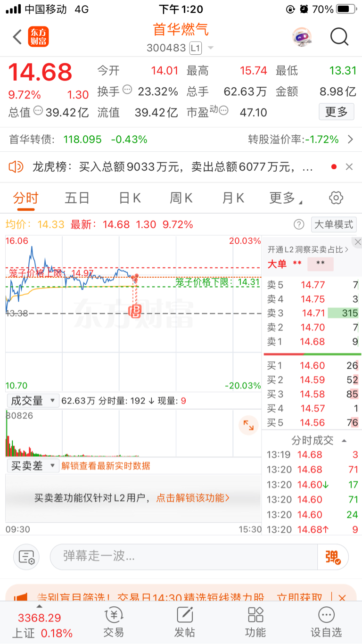The height and width of the screenshot is (644, 362).
Task: Switch to the 五日 tab
Action: pos(77,198)
